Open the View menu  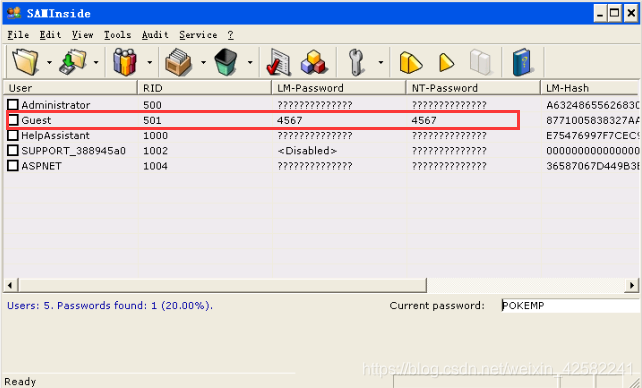click(x=83, y=35)
